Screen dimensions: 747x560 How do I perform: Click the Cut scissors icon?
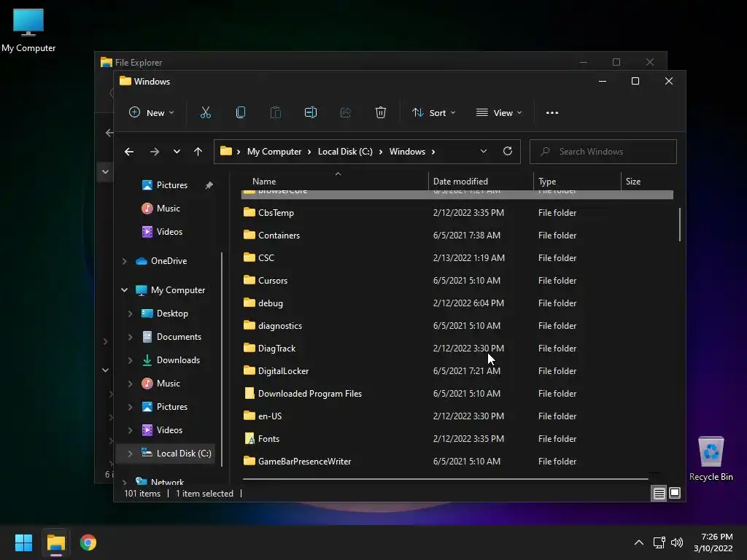(x=205, y=113)
